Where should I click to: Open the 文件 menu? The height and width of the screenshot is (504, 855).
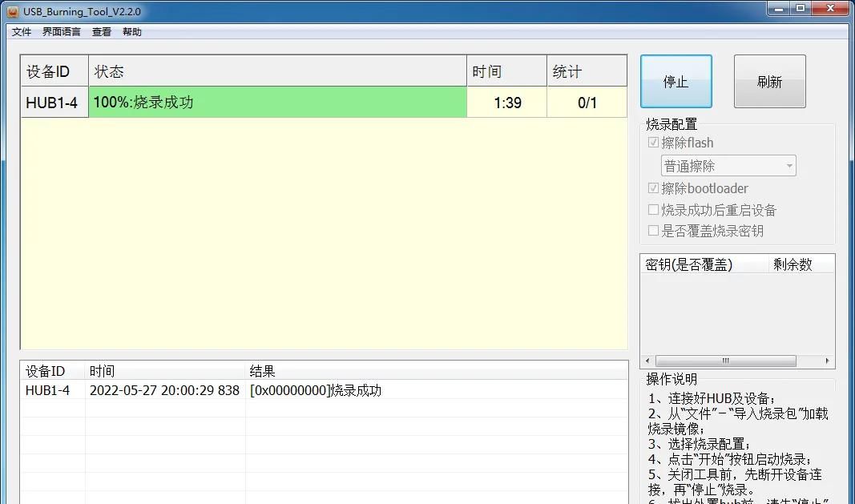(x=22, y=31)
